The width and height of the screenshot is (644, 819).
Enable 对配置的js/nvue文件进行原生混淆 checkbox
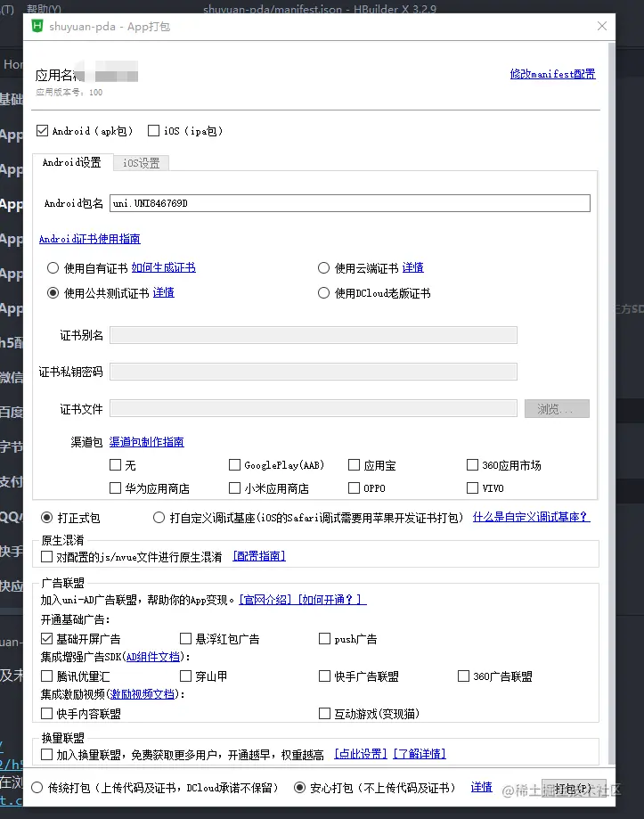(46, 557)
